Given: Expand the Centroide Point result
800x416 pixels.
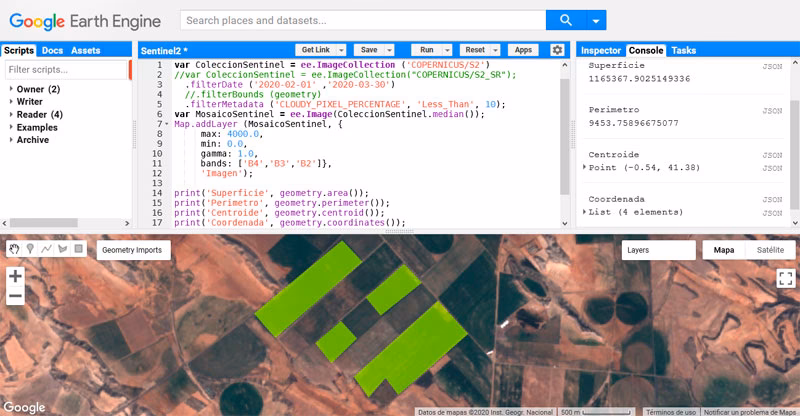Looking at the screenshot, I should [585, 167].
